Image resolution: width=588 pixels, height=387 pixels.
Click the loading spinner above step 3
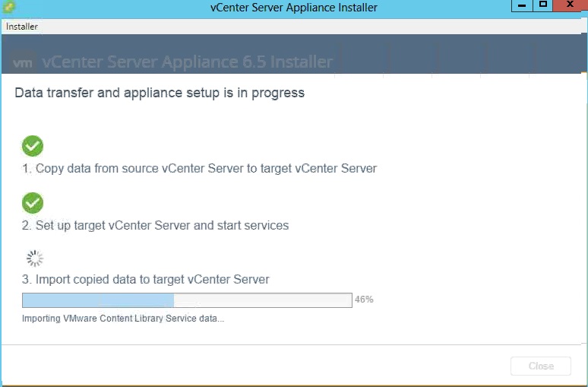35,259
